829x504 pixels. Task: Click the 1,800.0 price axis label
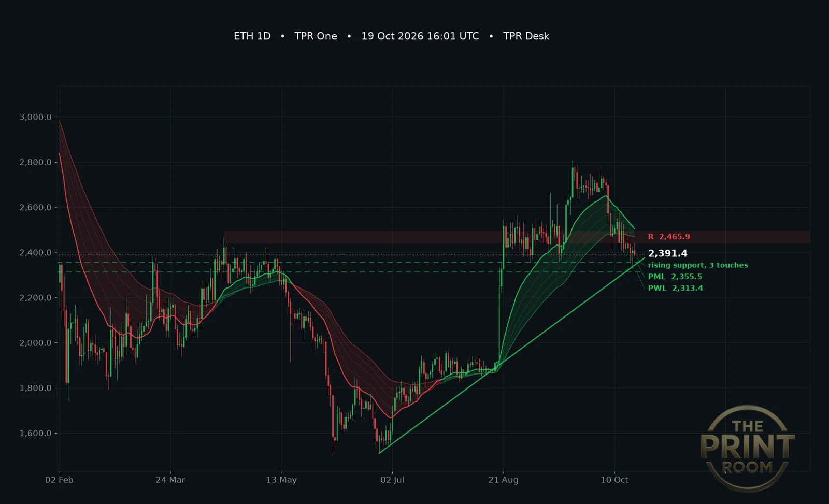(35, 388)
